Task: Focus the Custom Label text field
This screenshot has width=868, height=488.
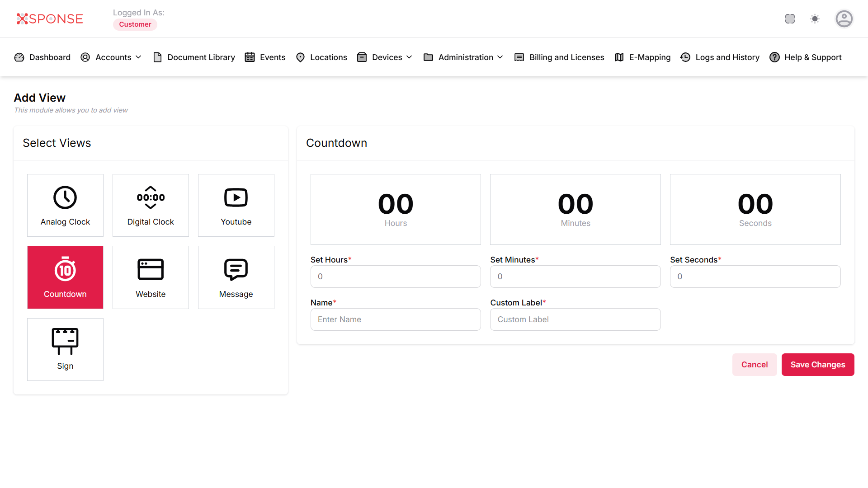Action: coord(575,319)
